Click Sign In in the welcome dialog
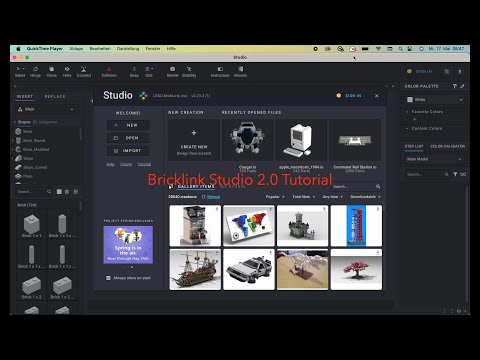This screenshot has height=360, width=480. [x=353, y=96]
